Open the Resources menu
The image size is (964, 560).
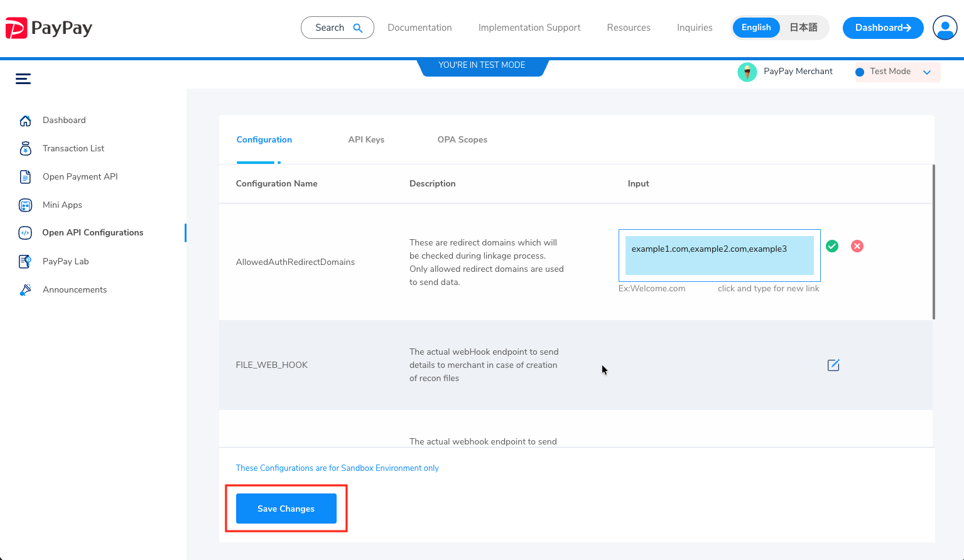click(629, 28)
